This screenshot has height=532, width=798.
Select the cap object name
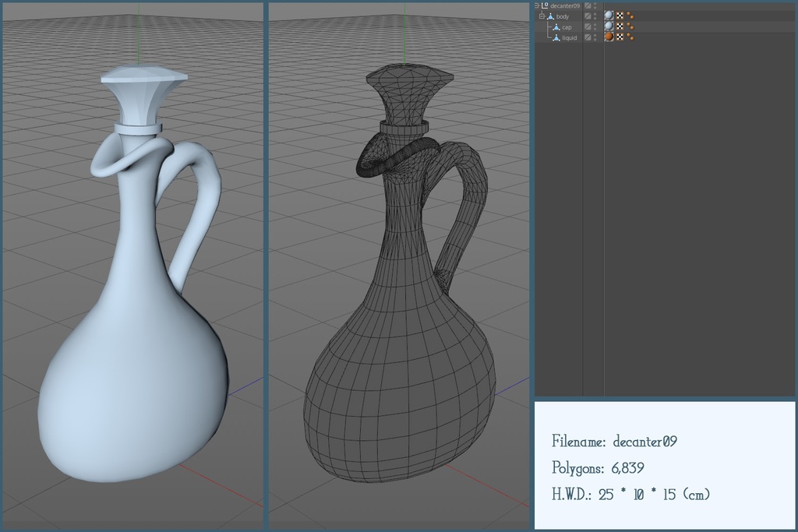pos(567,27)
